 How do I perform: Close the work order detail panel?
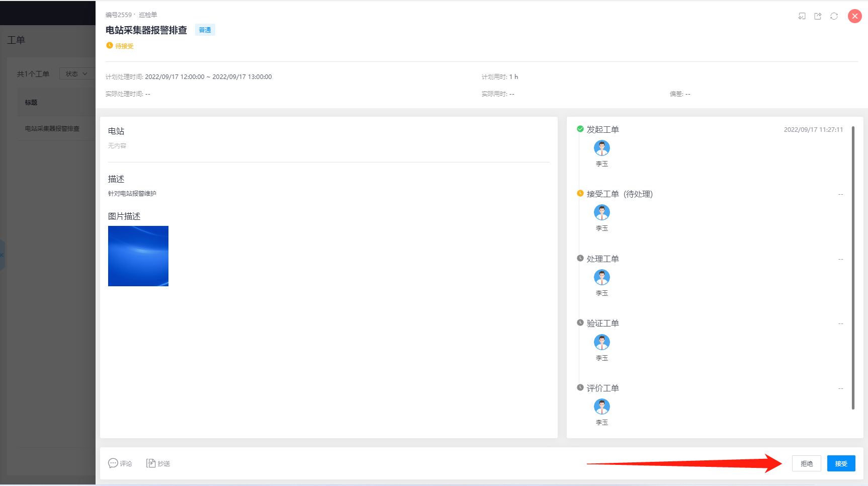click(854, 16)
